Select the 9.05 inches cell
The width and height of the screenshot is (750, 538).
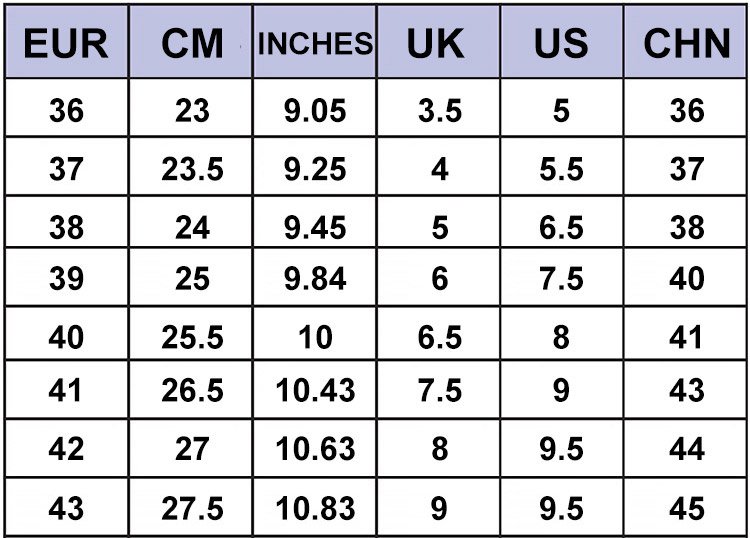(x=315, y=110)
